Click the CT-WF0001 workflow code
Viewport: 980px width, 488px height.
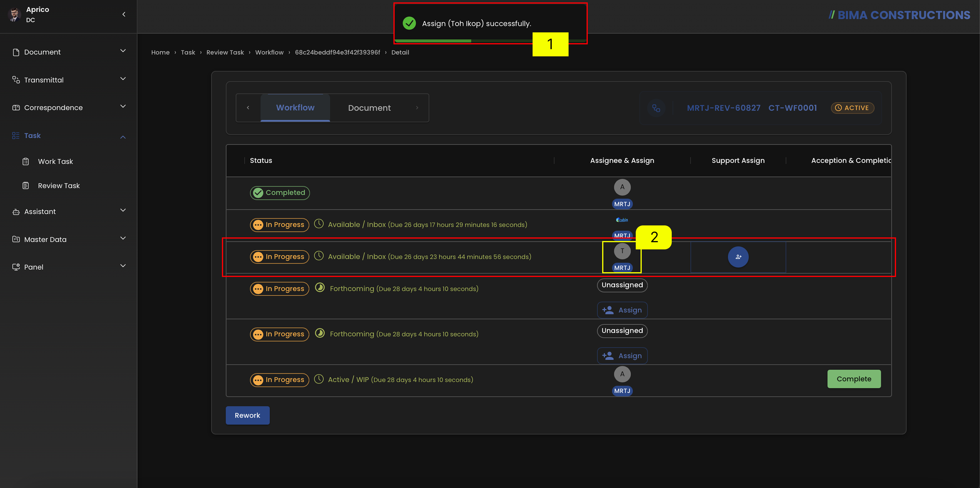tap(793, 108)
